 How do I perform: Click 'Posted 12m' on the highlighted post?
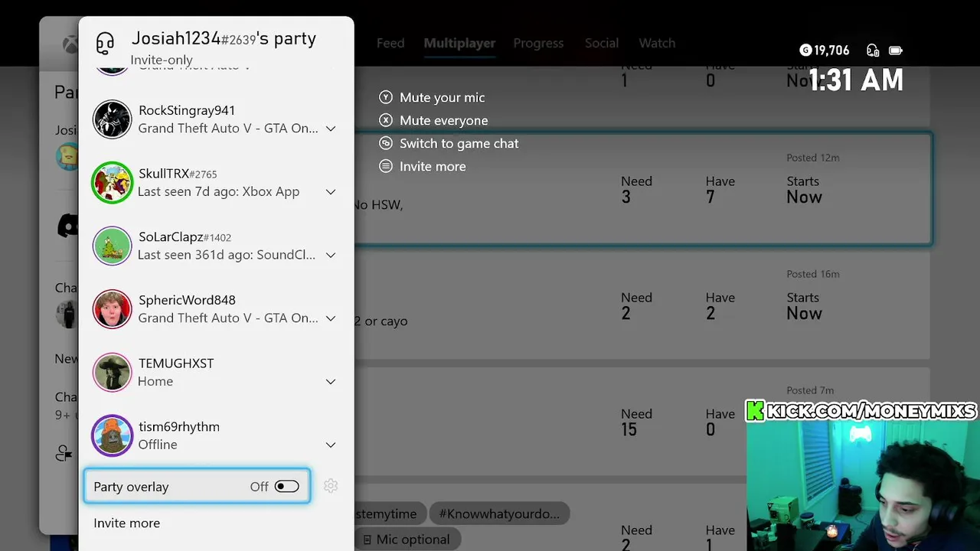[x=813, y=158]
